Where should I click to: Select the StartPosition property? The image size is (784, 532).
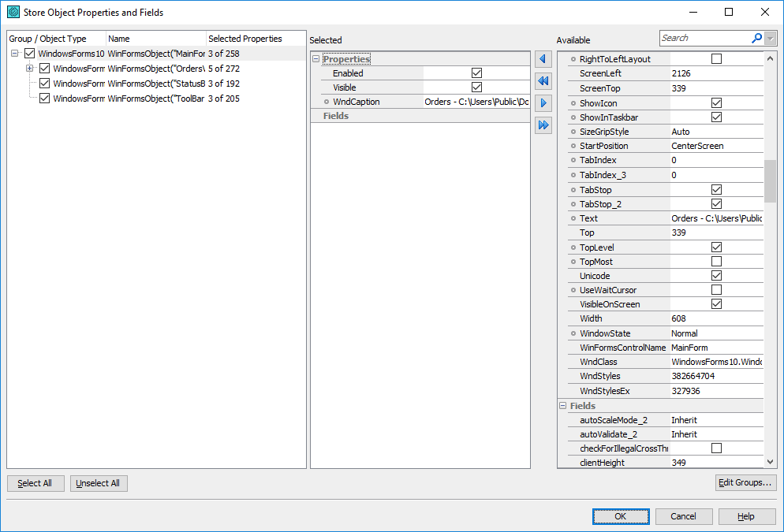pyautogui.click(x=666, y=146)
